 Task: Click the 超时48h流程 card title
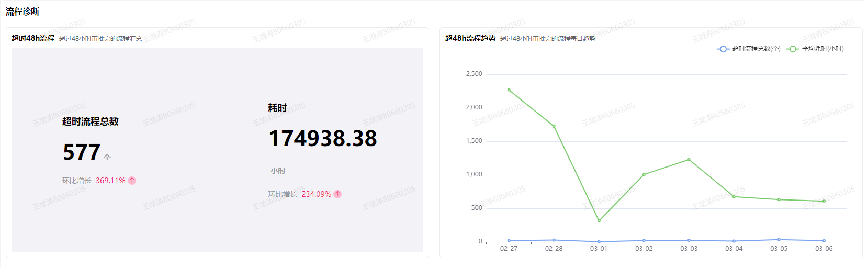(33, 38)
